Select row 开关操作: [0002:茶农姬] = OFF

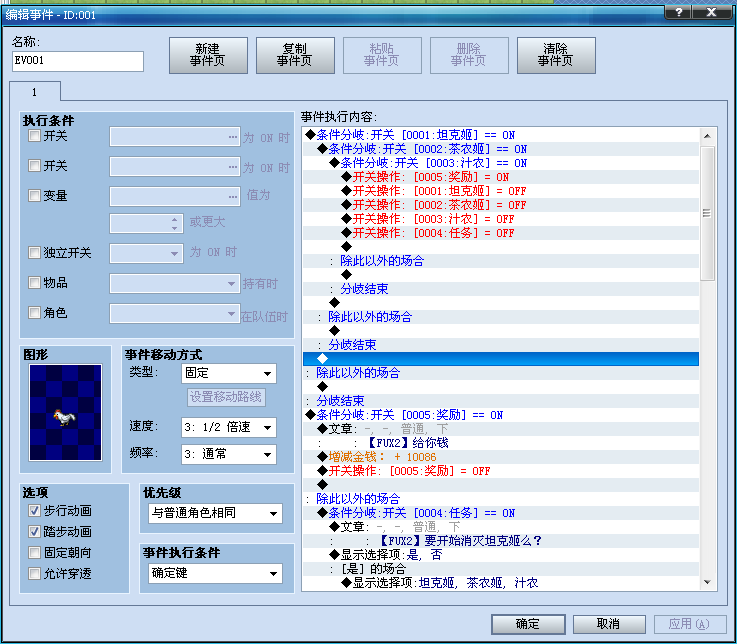tap(501, 205)
